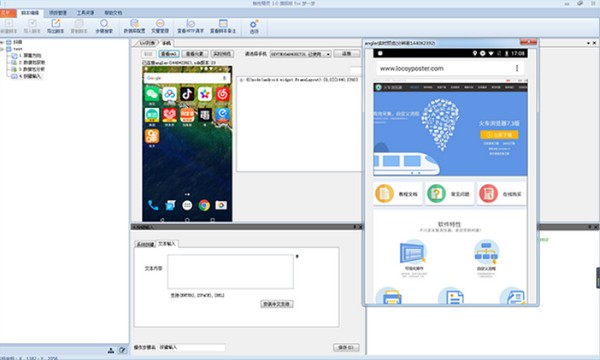Screen dimensions: 600x360
Task: Open the three-dot browser menu in phone window
Action: [x=517, y=68]
